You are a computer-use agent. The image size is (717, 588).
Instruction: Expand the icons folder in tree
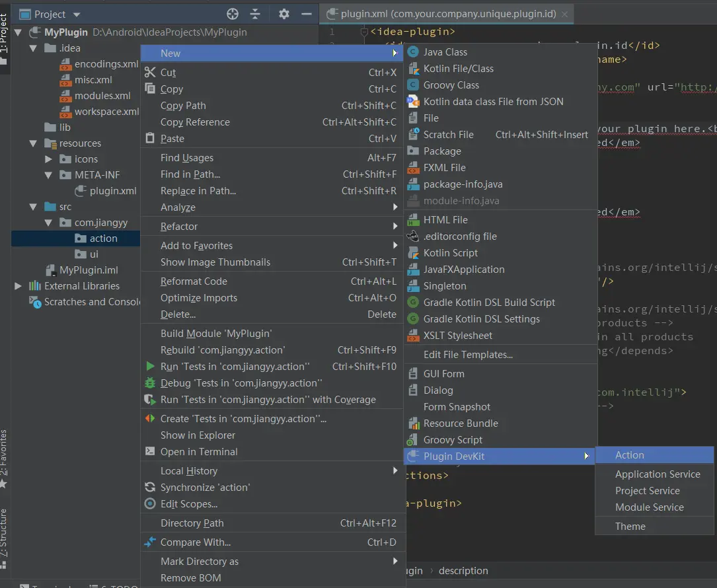pos(48,159)
